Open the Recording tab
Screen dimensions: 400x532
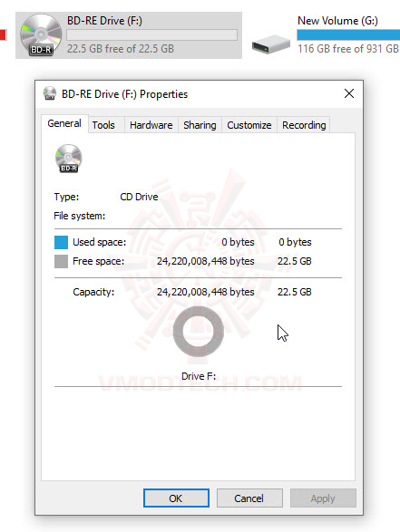pos(304,125)
